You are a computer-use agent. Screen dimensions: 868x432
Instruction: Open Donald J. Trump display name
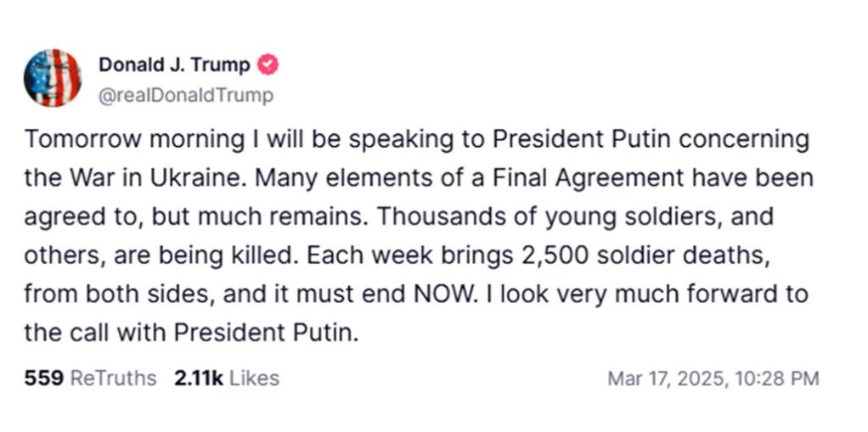click(x=174, y=65)
